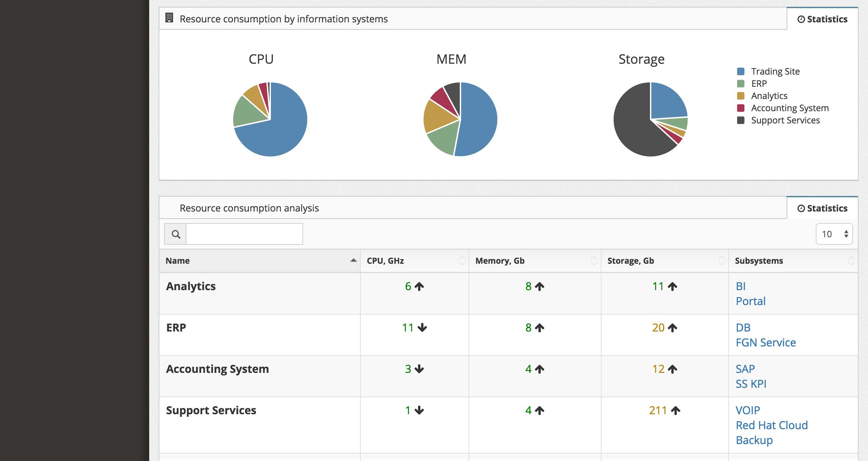Image resolution: width=868 pixels, height=461 pixels.
Task: Open the FGN Service subsystem link
Action: 766,343
